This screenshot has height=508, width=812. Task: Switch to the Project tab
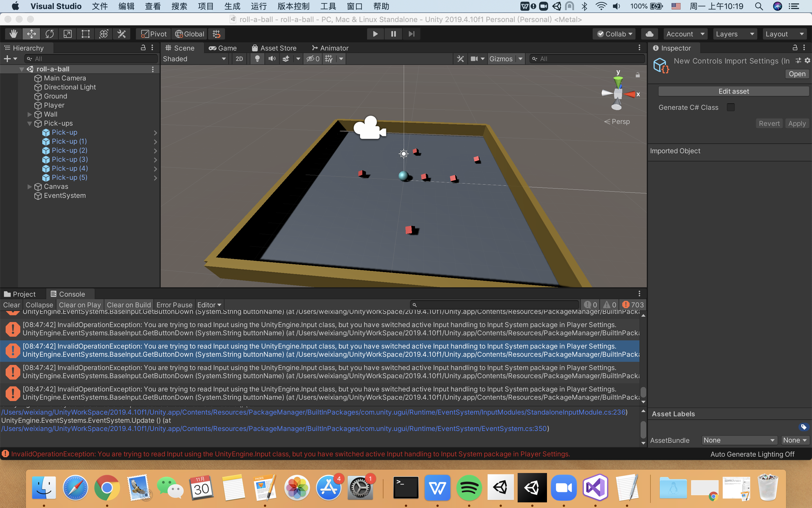click(x=20, y=294)
